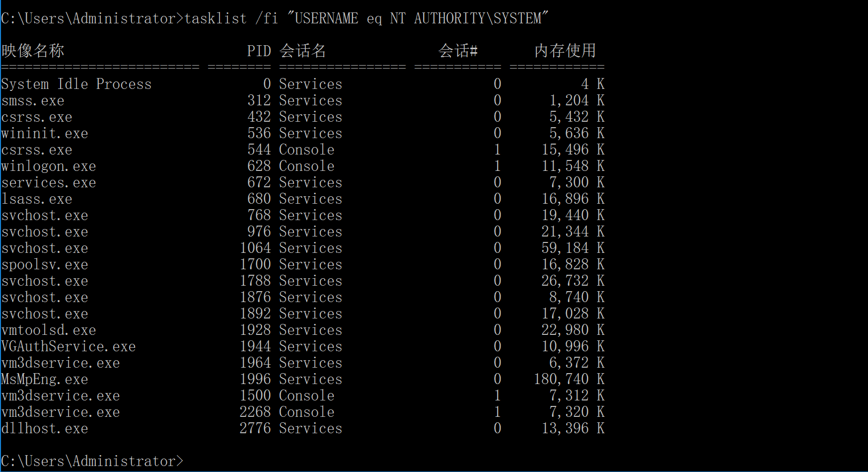Click the 内存使用 column header
The image size is (868, 472).
(x=565, y=51)
